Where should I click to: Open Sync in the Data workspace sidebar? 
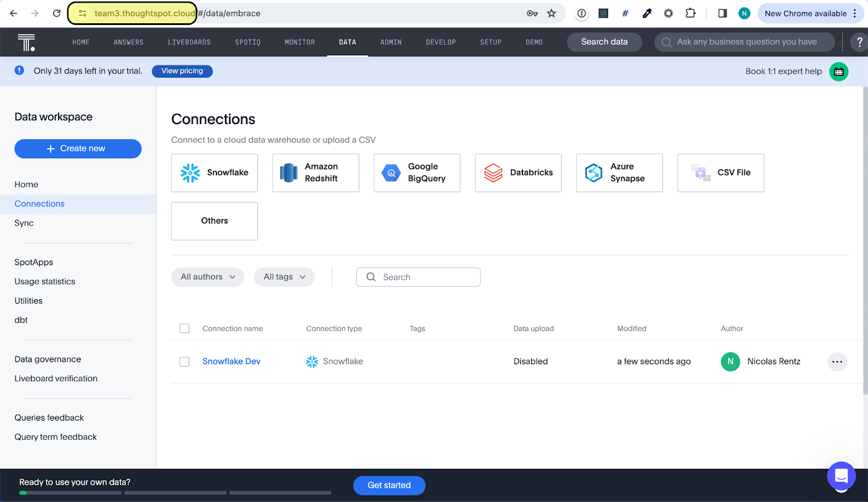pos(24,223)
